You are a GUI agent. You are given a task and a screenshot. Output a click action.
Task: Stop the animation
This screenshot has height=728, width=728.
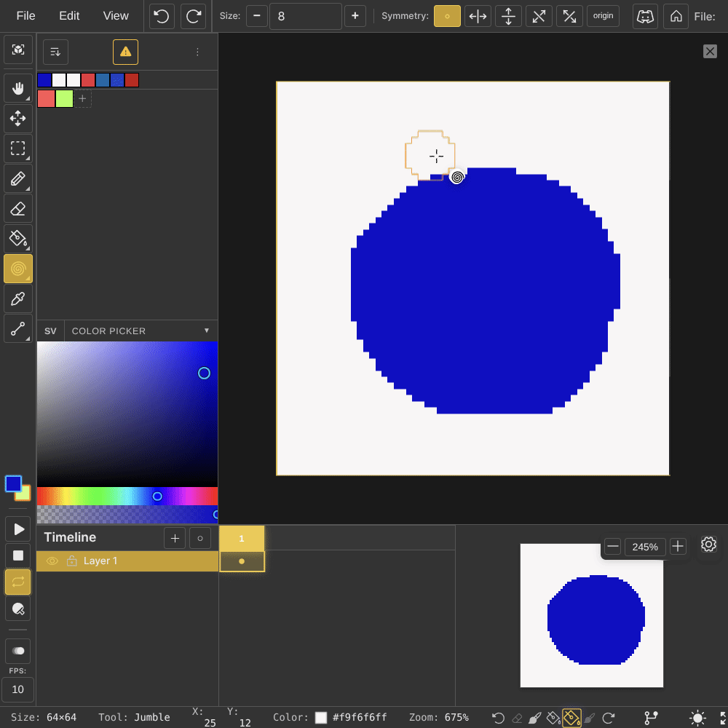18,555
